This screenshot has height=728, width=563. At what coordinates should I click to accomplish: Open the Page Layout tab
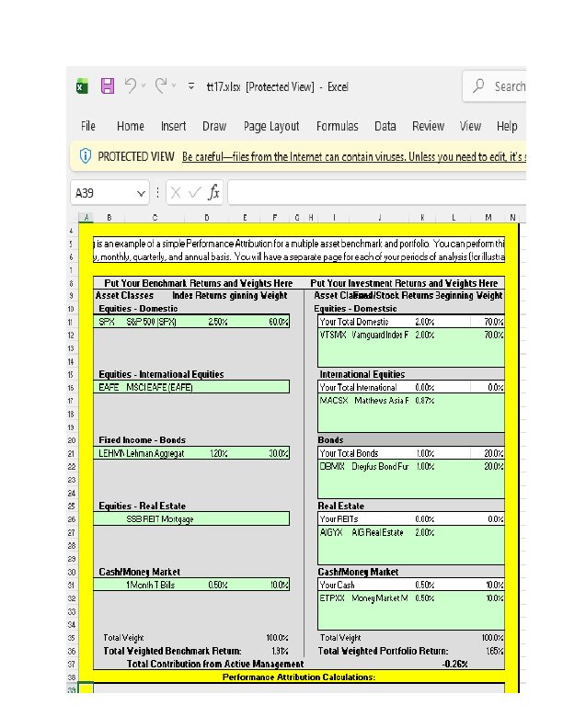coord(271,126)
